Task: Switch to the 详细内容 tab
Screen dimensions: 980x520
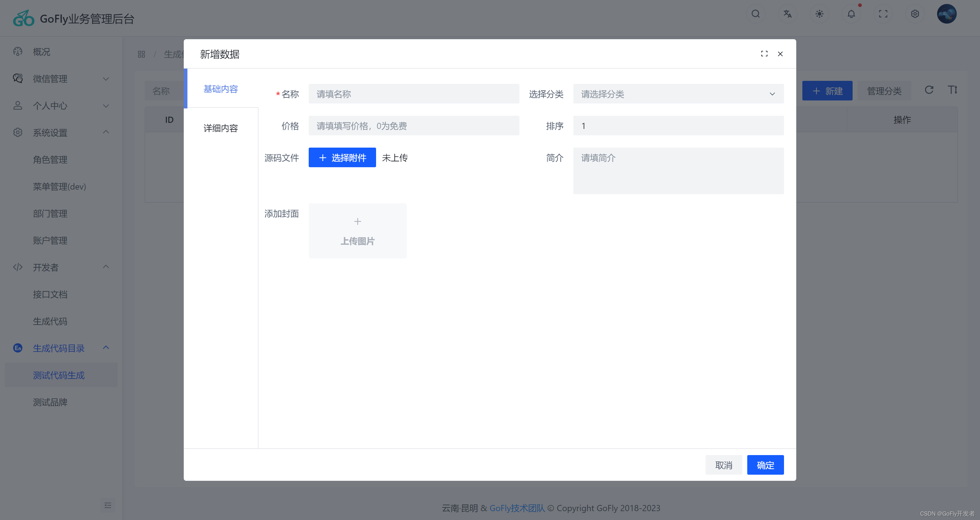Action: click(x=221, y=128)
